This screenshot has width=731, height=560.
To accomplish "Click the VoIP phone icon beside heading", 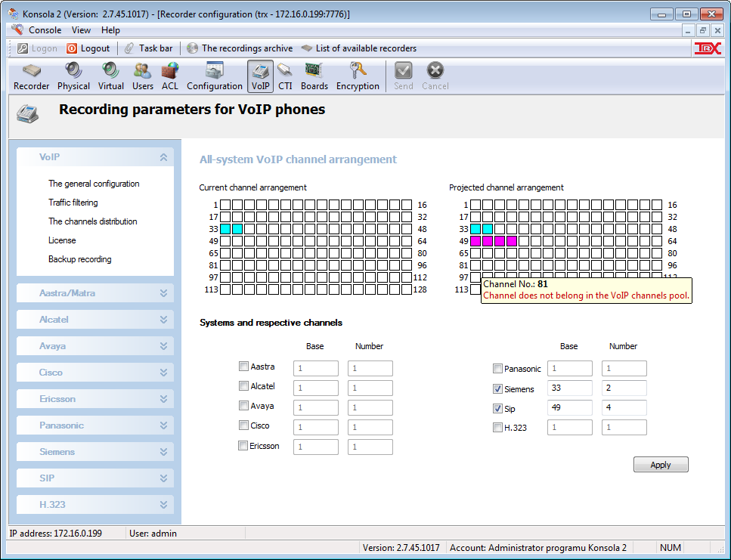I will pos(28,113).
